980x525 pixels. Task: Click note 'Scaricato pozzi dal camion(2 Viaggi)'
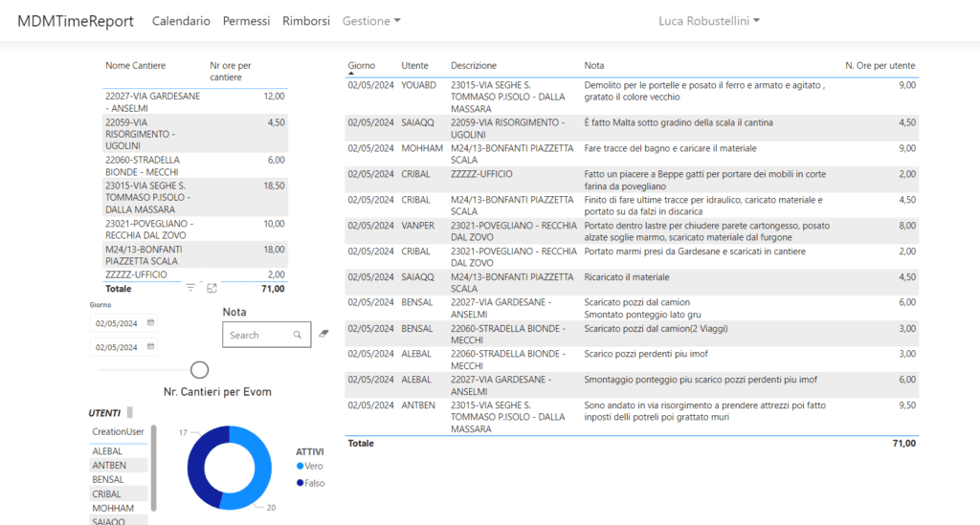click(x=656, y=328)
